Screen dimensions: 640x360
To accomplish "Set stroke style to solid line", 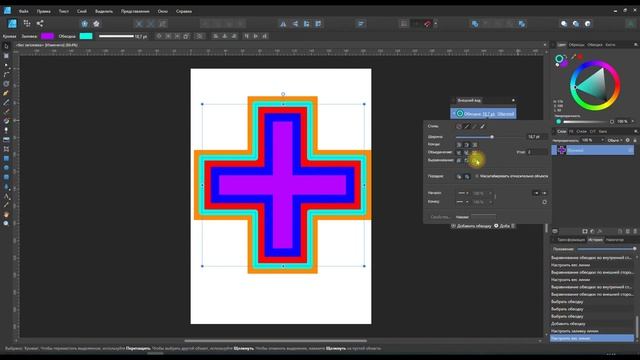I will coord(467,127).
